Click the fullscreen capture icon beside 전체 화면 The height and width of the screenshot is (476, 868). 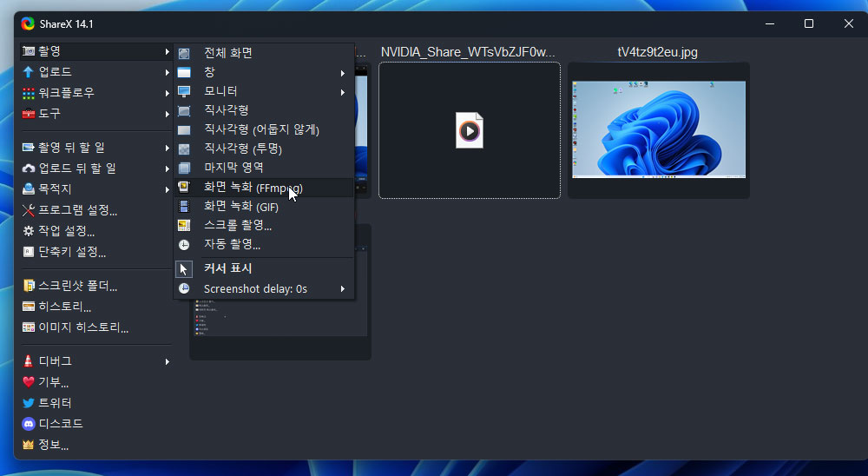click(184, 54)
